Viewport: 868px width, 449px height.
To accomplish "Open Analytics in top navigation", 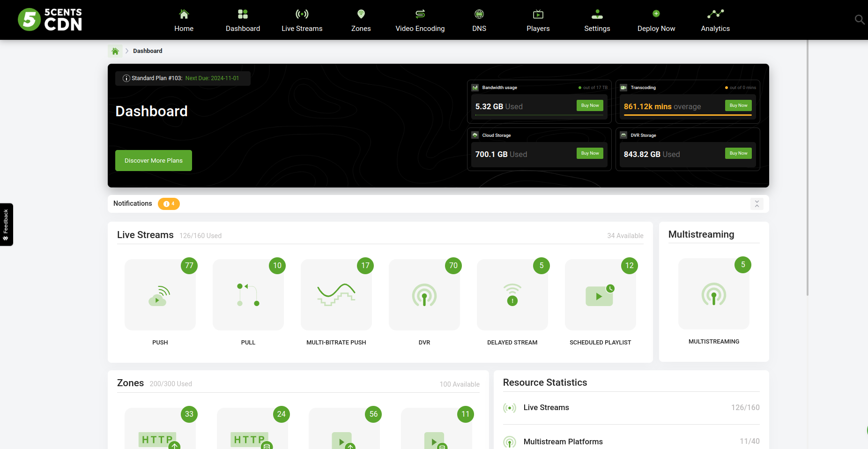I will [715, 21].
